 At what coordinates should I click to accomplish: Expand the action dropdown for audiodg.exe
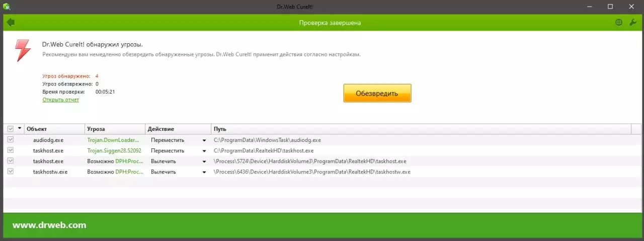204,140
